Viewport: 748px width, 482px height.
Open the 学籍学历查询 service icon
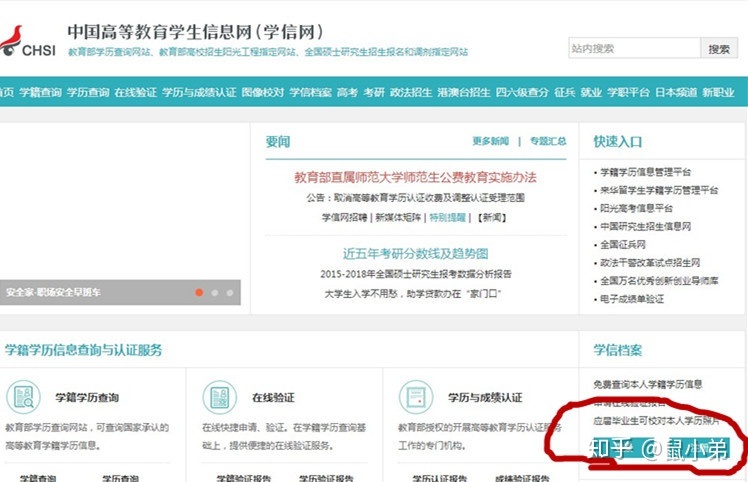pos(23,397)
